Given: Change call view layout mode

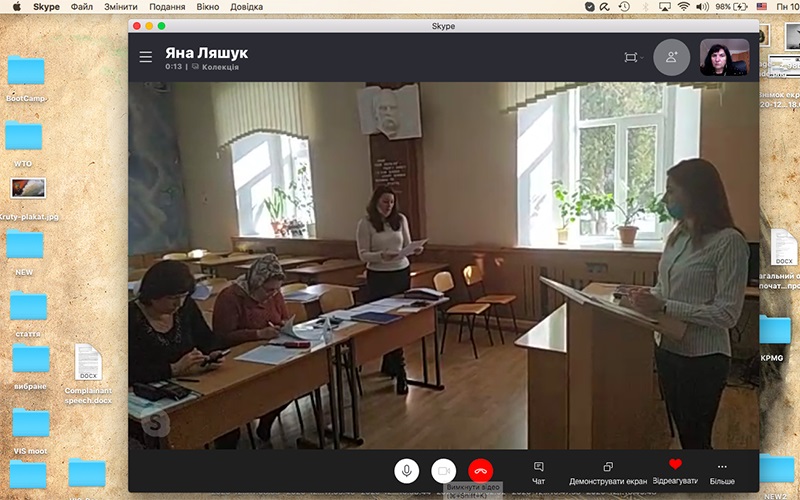Looking at the screenshot, I should (633, 57).
